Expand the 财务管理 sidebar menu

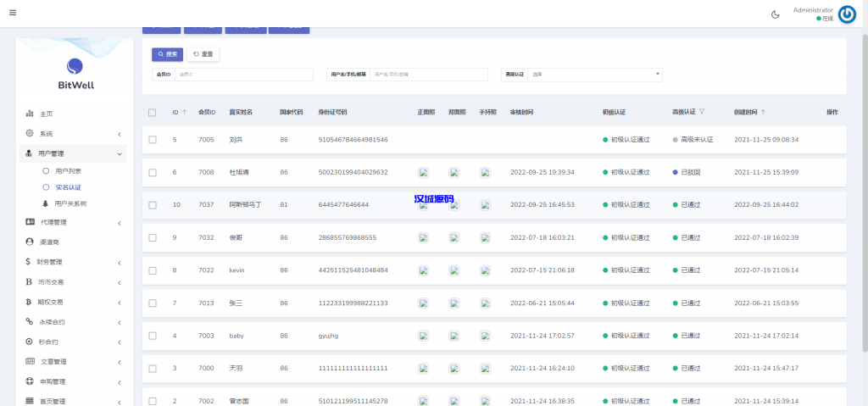coord(71,262)
